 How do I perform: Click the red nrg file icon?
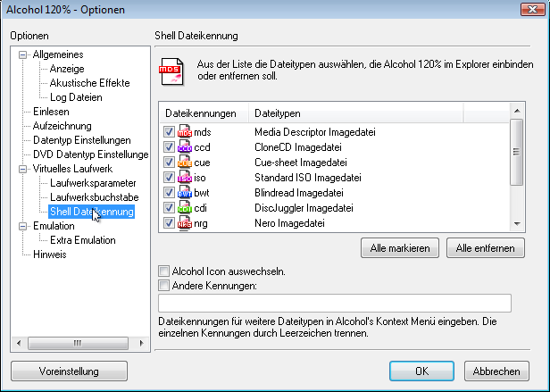click(185, 223)
